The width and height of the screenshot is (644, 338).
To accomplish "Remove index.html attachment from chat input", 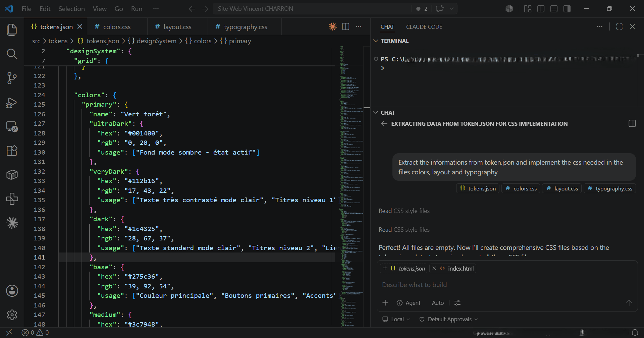I will (x=434, y=269).
